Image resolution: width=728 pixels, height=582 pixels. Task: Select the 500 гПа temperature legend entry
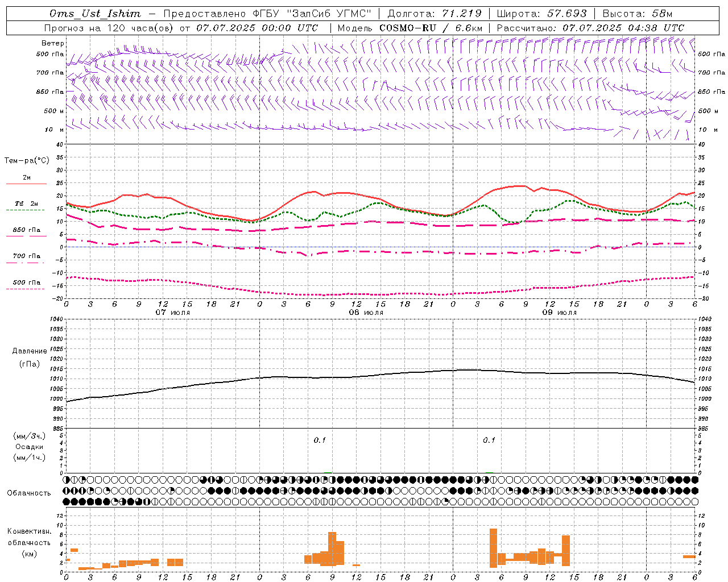27,282
